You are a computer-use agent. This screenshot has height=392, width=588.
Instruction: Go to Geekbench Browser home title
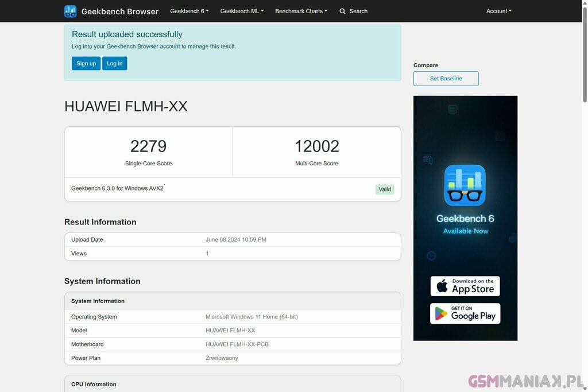[120, 11]
